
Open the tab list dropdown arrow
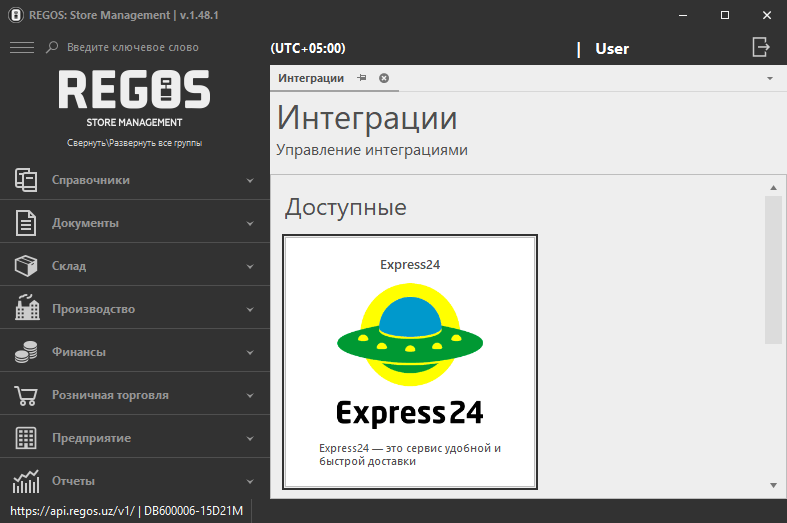click(770, 78)
